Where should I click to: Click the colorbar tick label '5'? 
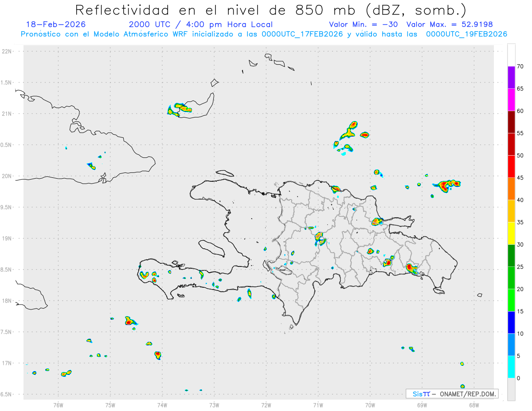[519, 356]
